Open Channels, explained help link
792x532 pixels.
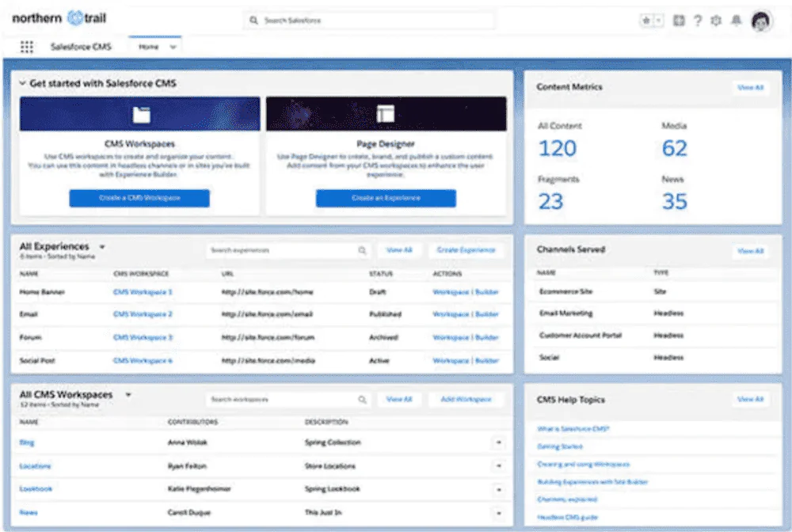[567, 500]
